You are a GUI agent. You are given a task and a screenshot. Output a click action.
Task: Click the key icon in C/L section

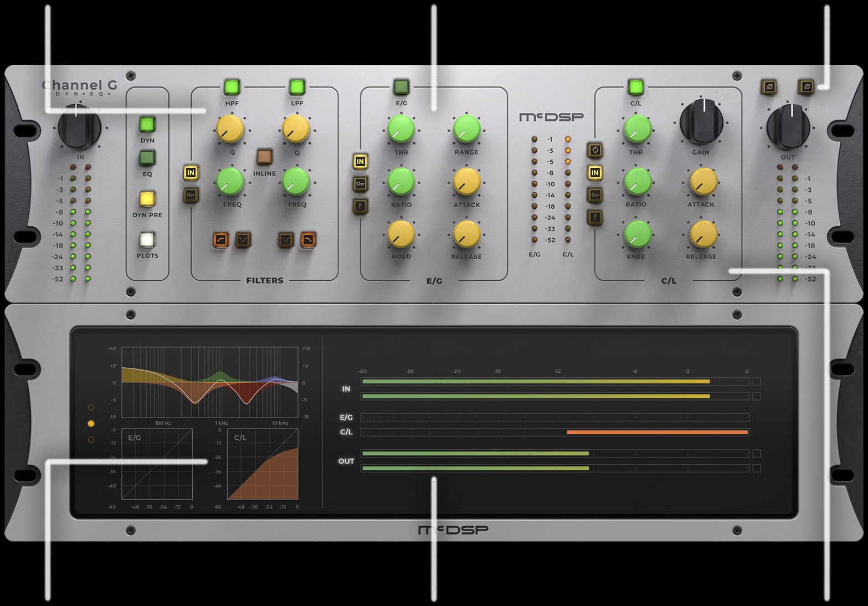595,195
